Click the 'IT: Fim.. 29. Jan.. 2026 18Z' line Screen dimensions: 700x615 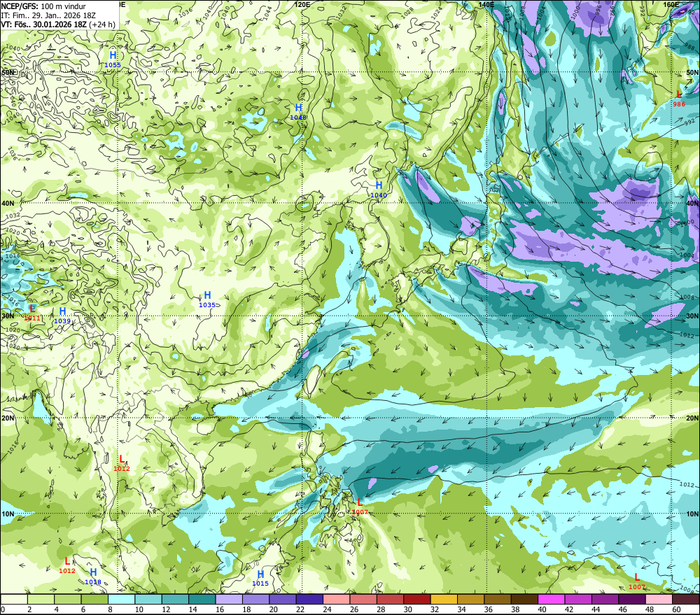48,15
